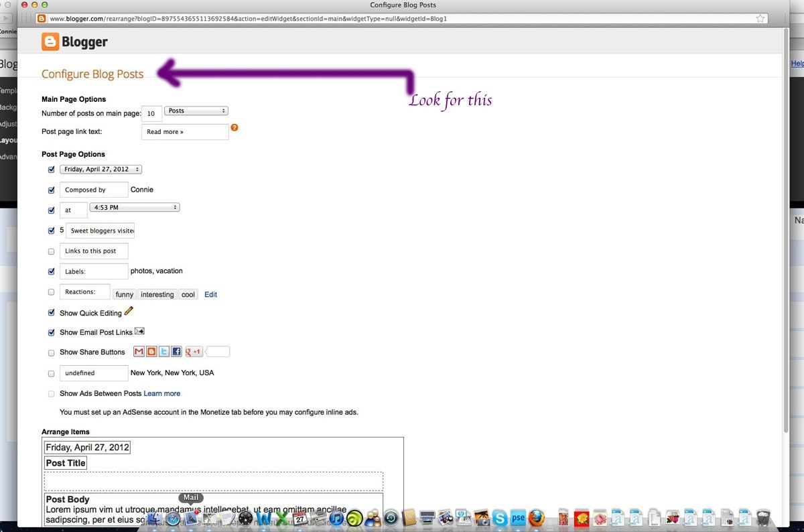Uncheck the Composed by checkbox
The width and height of the screenshot is (804, 532).
click(x=52, y=190)
